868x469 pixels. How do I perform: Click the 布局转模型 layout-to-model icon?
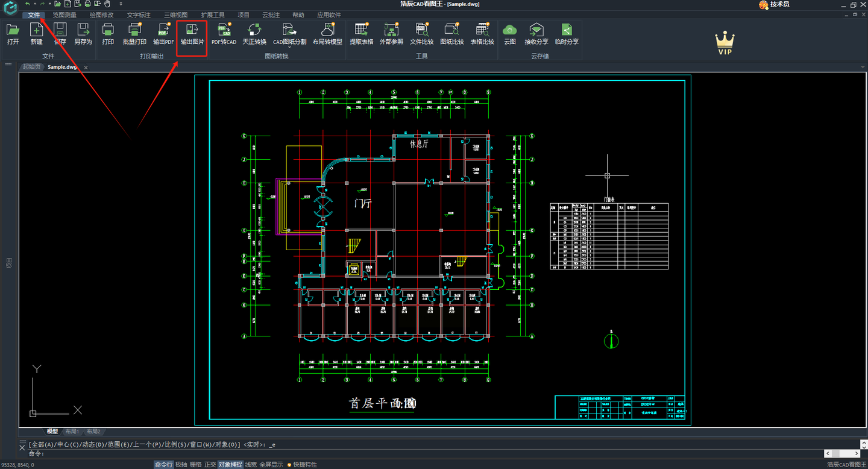(327, 34)
